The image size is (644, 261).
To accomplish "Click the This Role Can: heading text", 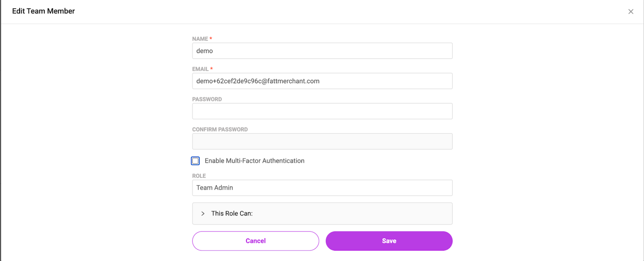I will click(x=232, y=214).
